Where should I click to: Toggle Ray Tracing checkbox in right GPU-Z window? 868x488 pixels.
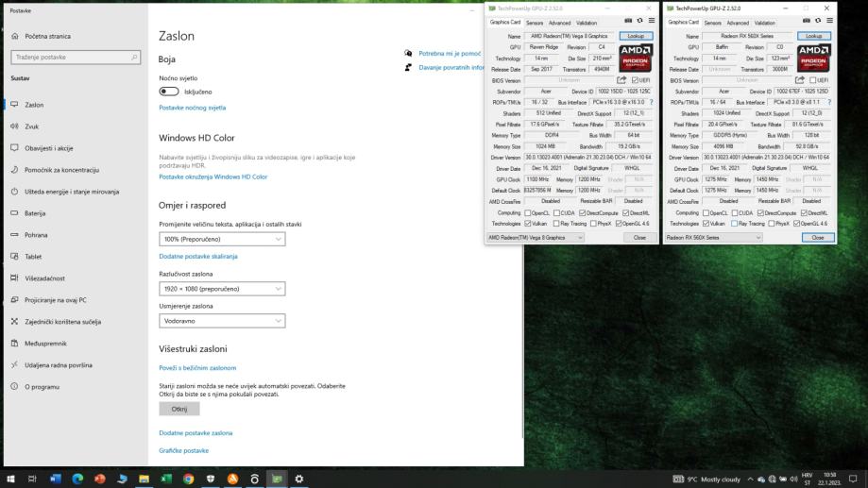tap(735, 223)
